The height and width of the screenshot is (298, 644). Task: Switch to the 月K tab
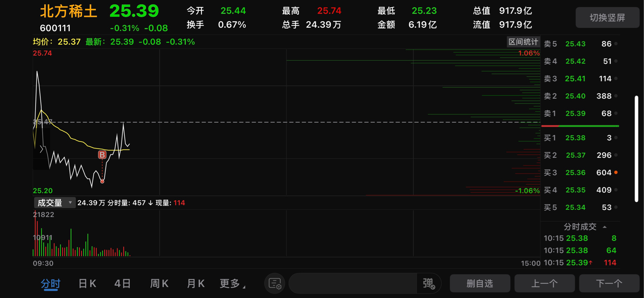click(x=196, y=284)
